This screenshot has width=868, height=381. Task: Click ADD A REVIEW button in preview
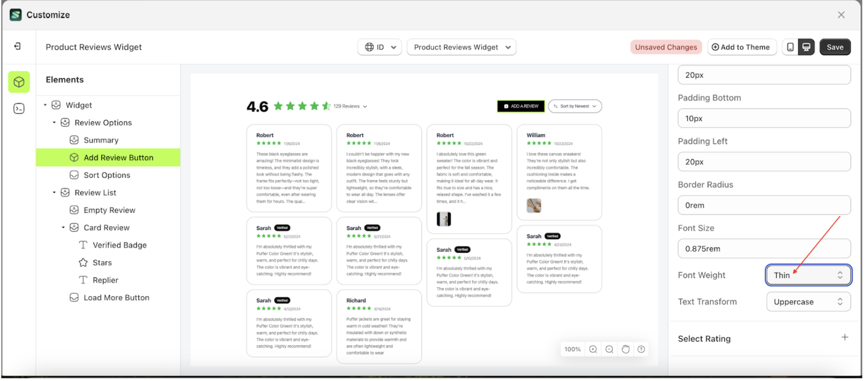pos(521,106)
